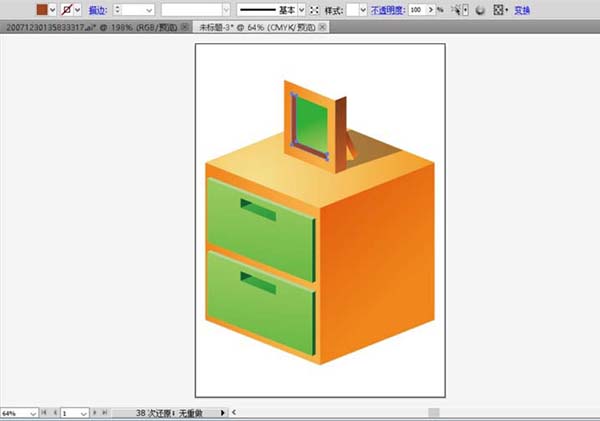The height and width of the screenshot is (421, 600).
Task: Click the select similar objects icon
Action: (456, 10)
